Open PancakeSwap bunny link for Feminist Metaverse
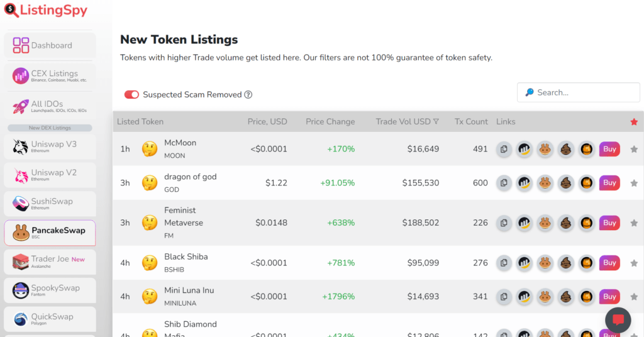644x337 pixels. coord(545,223)
